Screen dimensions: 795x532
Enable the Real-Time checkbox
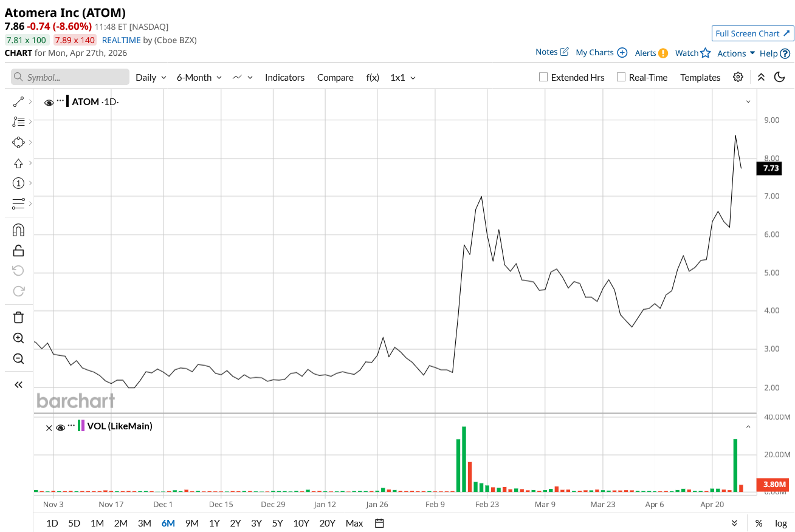click(621, 77)
